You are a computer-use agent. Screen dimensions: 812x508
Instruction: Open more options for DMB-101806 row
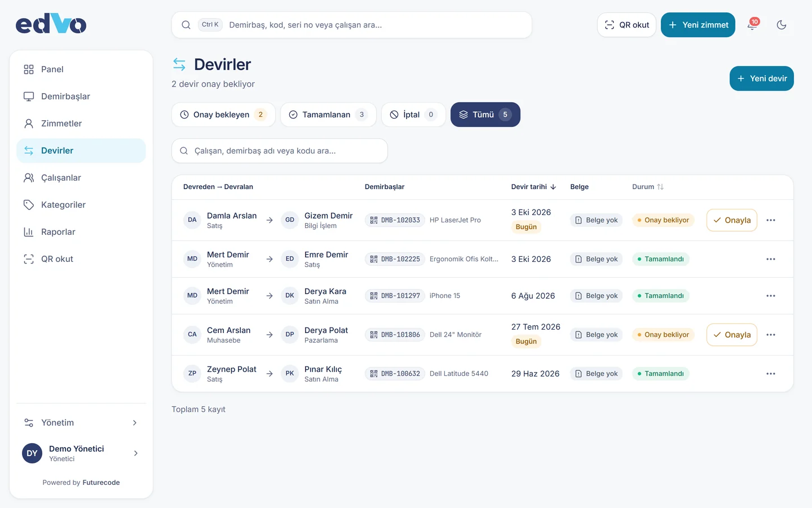point(771,335)
